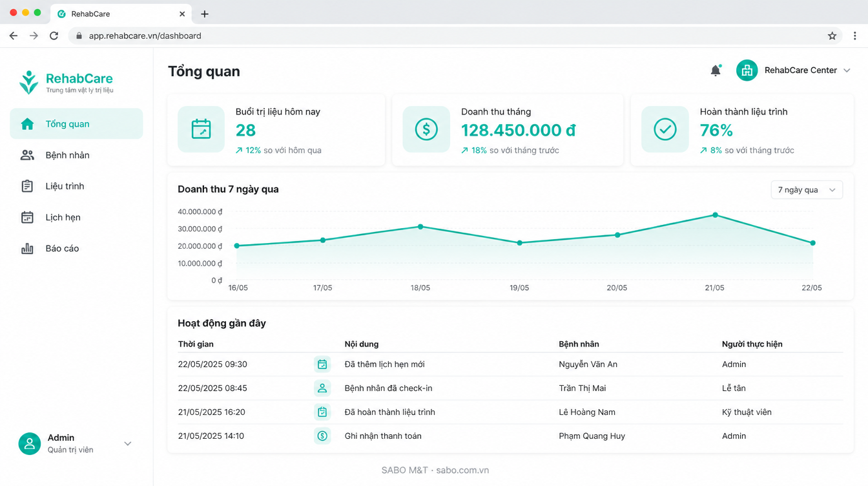Click the Hoạt động gần đây heading
Image resolution: width=868 pixels, height=486 pixels.
pos(222,323)
